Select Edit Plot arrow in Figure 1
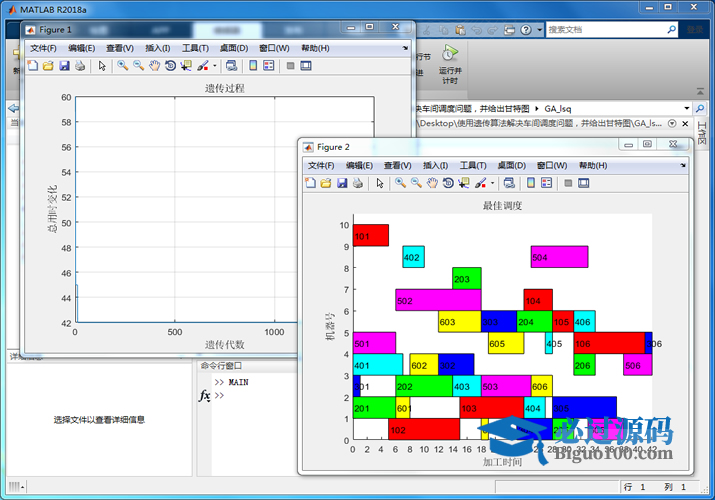This screenshot has width=715, height=500. [102, 66]
